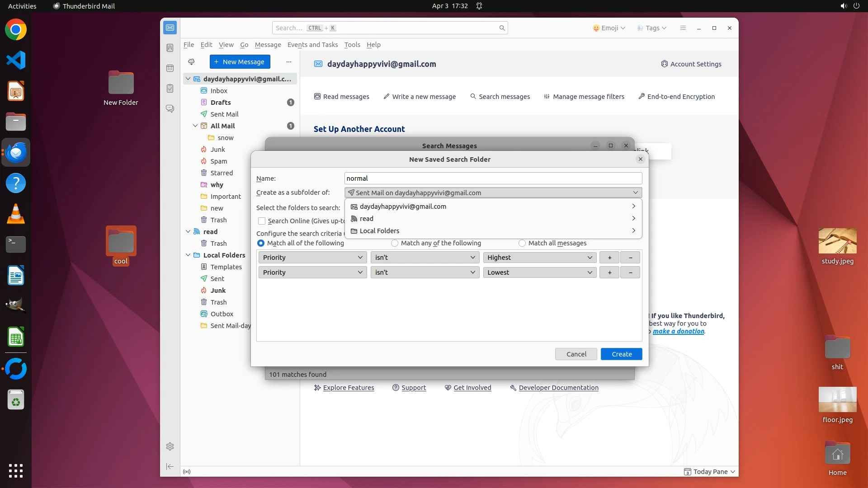The image size is (868, 488).
Task: Launch Visual Studio Code from the dock
Action: click(16, 61)
